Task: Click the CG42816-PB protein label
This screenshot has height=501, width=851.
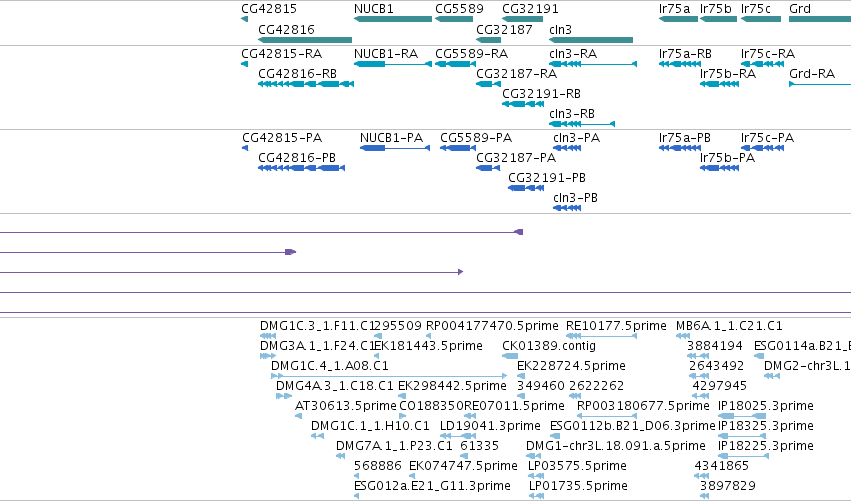Action: point(297,158)
